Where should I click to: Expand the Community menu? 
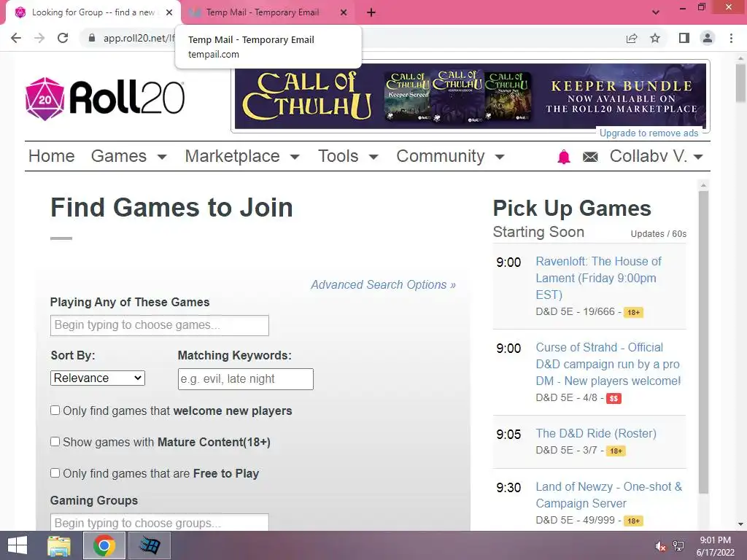tap(450, 156)
